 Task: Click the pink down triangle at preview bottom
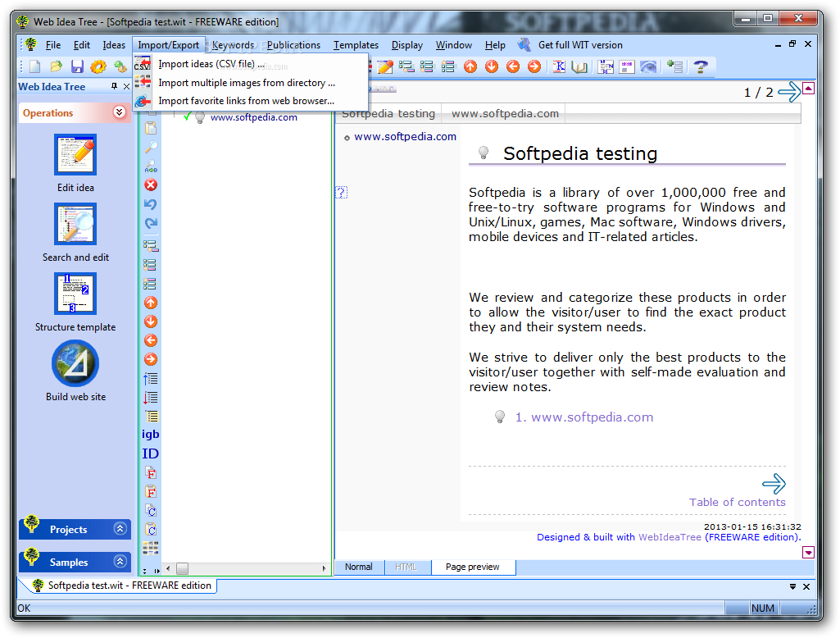click(x=808, y=552)
